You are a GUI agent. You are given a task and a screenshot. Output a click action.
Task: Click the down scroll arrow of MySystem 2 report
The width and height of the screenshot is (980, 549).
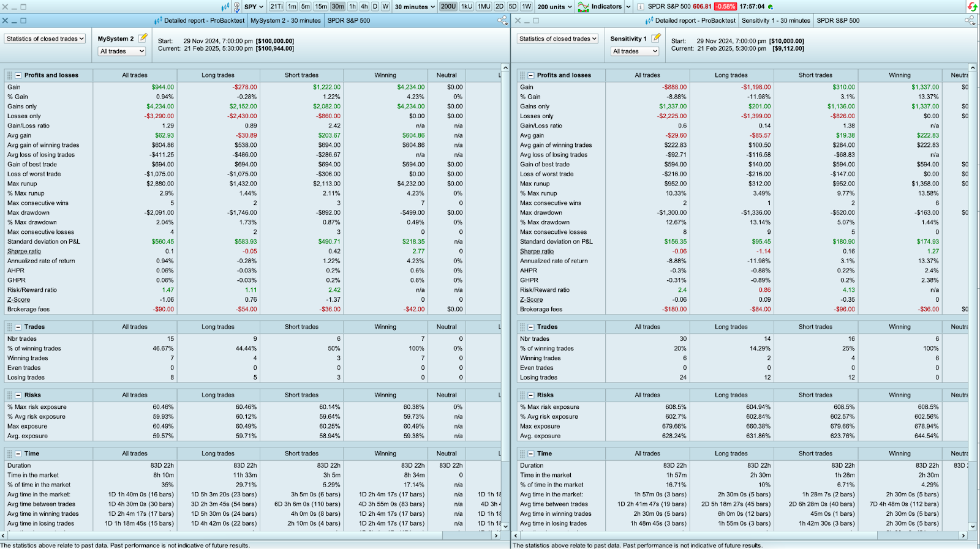point(505,526)
